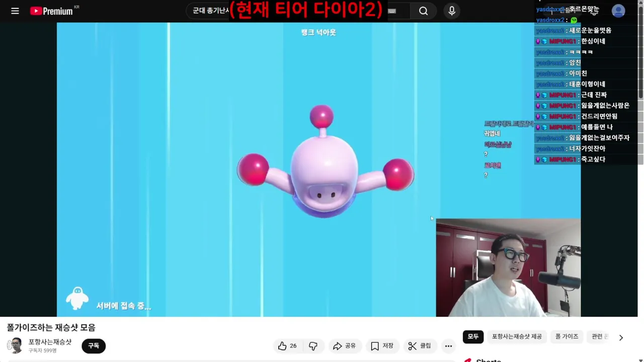Select the 포항사는재승샷 제공 chip
644x362 pixels.
[517, 337]
